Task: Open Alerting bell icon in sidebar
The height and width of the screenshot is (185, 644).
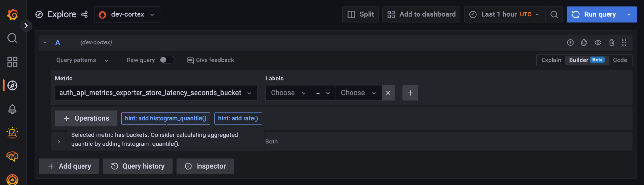Action: pos(13,109)
